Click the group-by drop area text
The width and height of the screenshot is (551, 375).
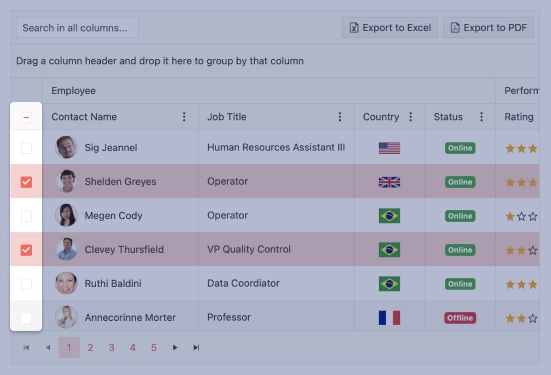pyautogui.click(x=160, y=61)
